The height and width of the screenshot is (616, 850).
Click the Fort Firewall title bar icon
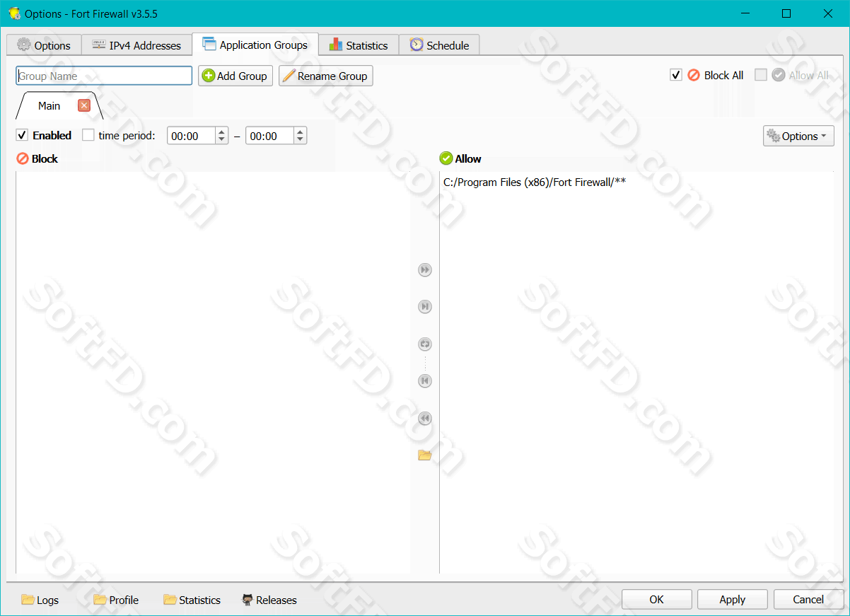(x=14, y=13)
